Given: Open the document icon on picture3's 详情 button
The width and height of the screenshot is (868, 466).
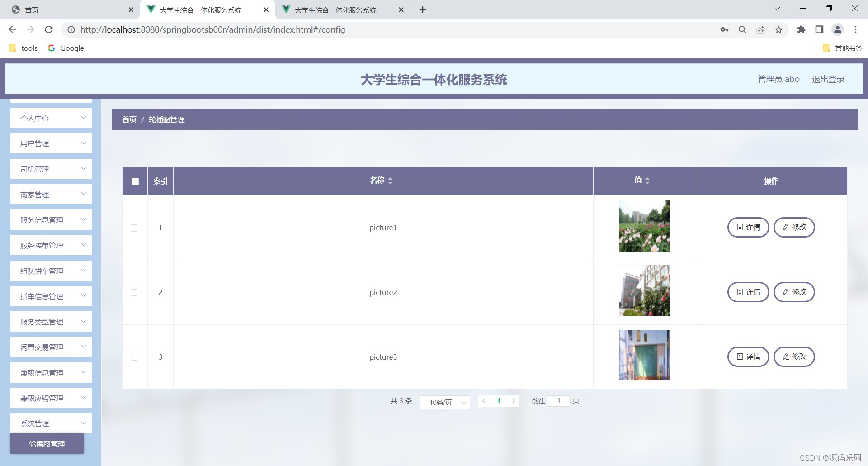Looking at the screenshot, I should 740,357.
